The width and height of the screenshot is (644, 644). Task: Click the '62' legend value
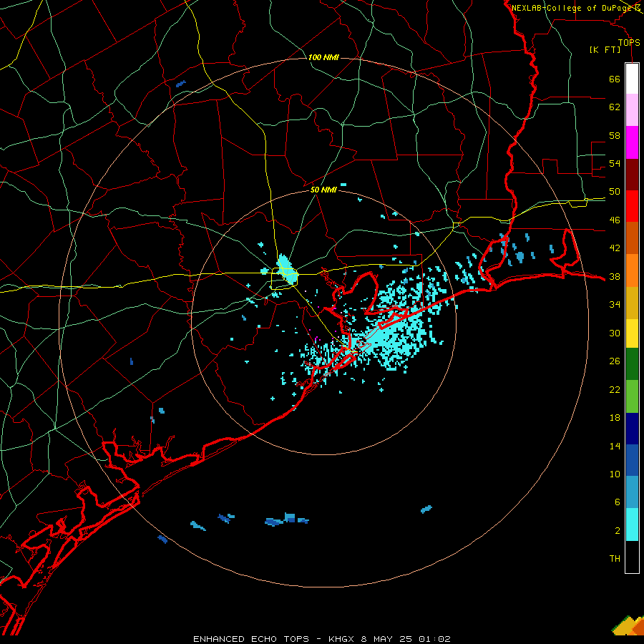(x=615, y=107)
